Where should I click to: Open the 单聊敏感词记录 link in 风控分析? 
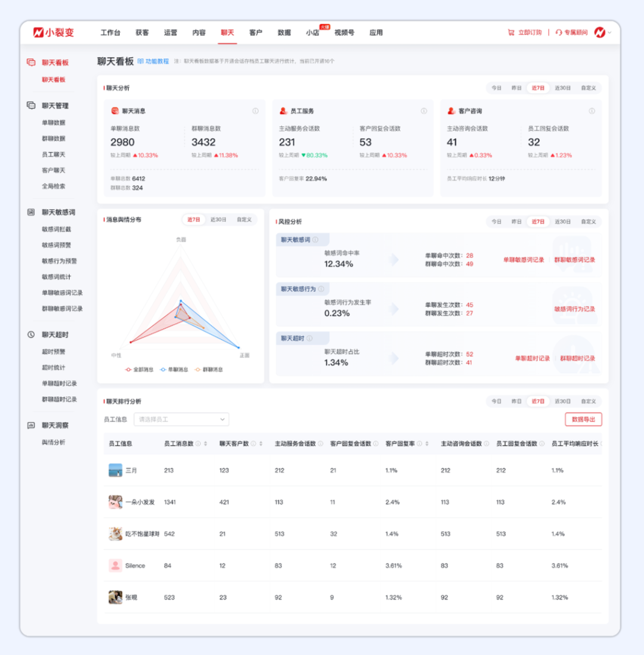(x=524, y=260)
